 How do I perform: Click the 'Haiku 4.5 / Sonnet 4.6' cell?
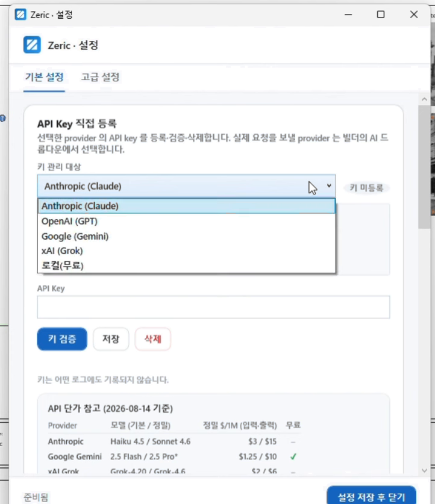click(x=151, y=441)
